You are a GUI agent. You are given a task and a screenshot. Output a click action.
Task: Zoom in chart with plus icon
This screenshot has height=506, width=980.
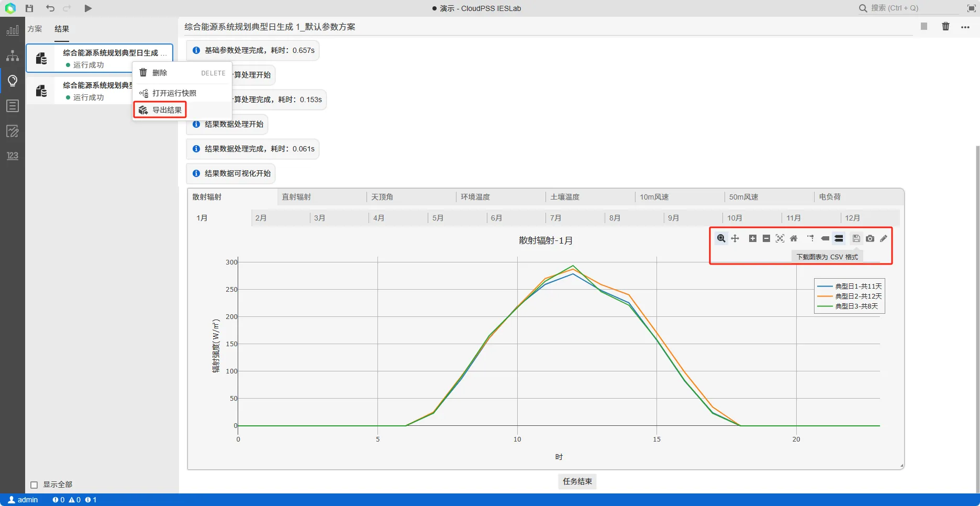[752, 238]
